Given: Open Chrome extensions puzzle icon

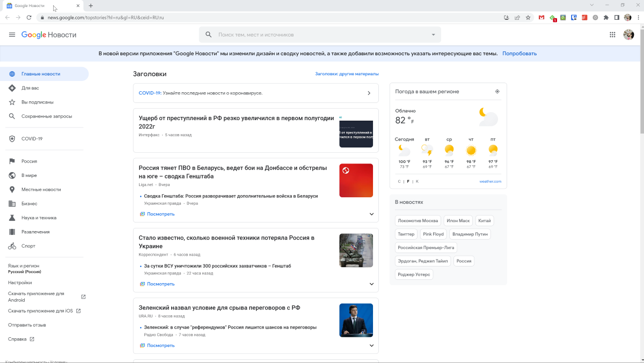Looking at the screenshot, I should pyautogui.click(x=606, y=18).
